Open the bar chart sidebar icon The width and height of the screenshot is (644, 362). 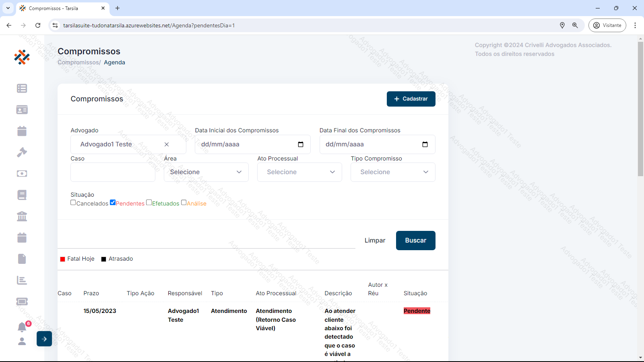click(x=22, y=280)
